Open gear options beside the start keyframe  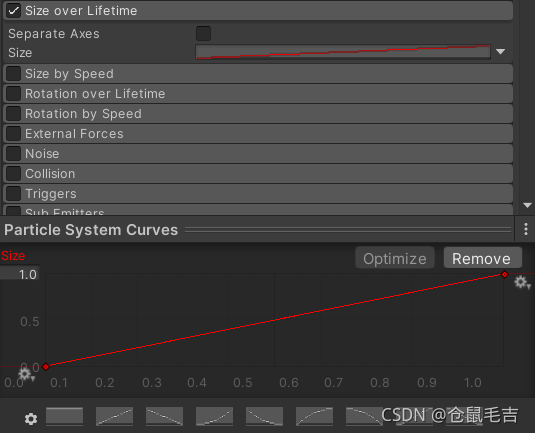click(26, 374)
